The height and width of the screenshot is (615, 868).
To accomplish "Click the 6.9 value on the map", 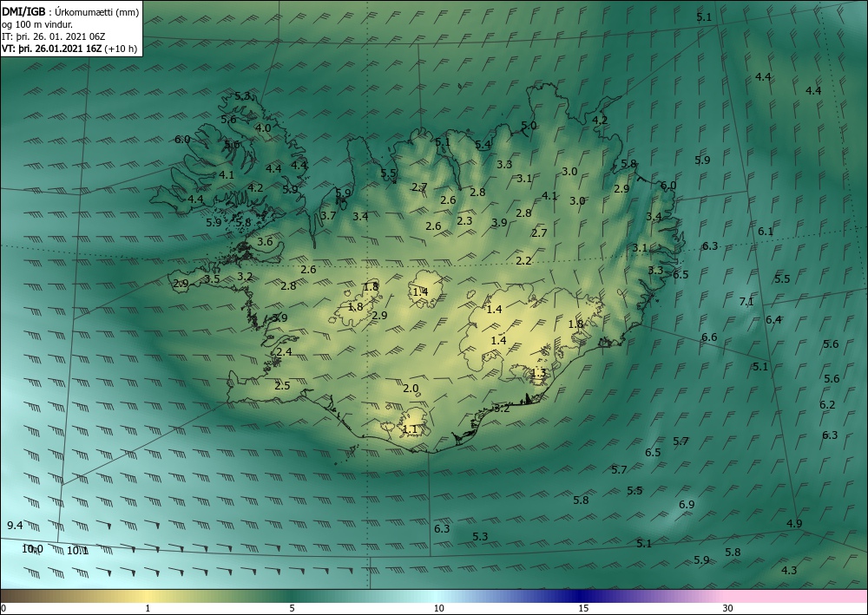I will (687, 505).
